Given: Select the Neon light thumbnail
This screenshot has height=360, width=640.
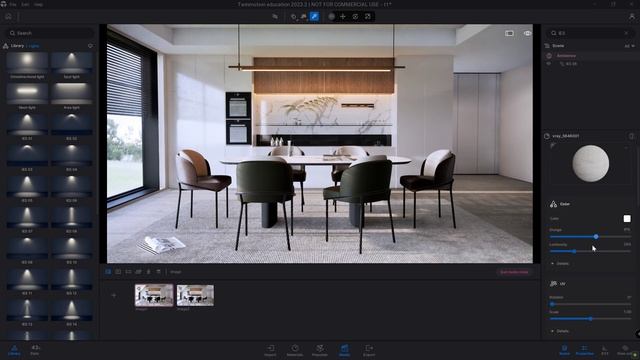Looking at the screenshot, I should pos(27,93).
